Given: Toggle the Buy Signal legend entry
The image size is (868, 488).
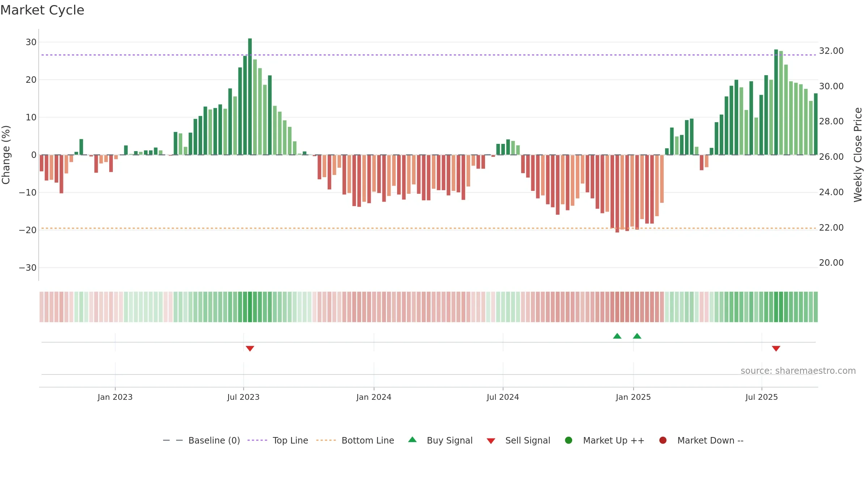Looking at the screenshot, I should click(440, 440).
